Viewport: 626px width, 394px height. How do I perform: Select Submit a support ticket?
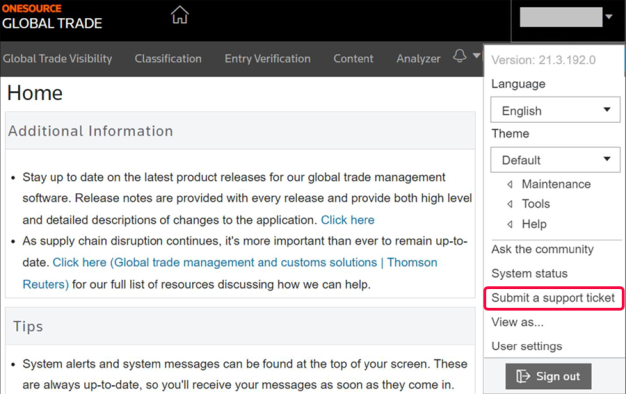(553, 298)
